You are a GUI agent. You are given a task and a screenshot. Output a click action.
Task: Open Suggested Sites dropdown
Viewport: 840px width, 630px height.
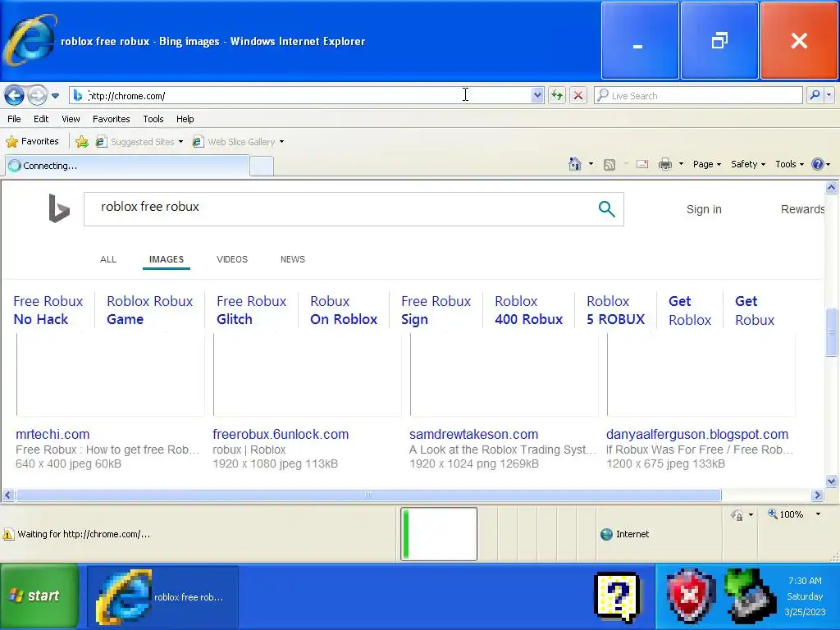tap(139, 142)
